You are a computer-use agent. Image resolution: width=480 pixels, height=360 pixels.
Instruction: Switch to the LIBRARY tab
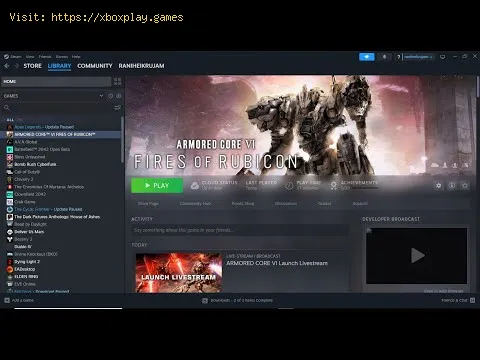click(x=59, y=66)
